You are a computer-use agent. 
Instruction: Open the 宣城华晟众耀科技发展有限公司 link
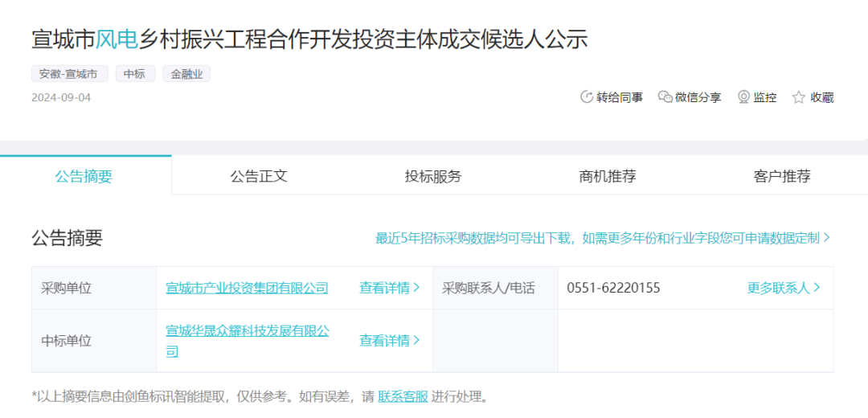(247, 331)
